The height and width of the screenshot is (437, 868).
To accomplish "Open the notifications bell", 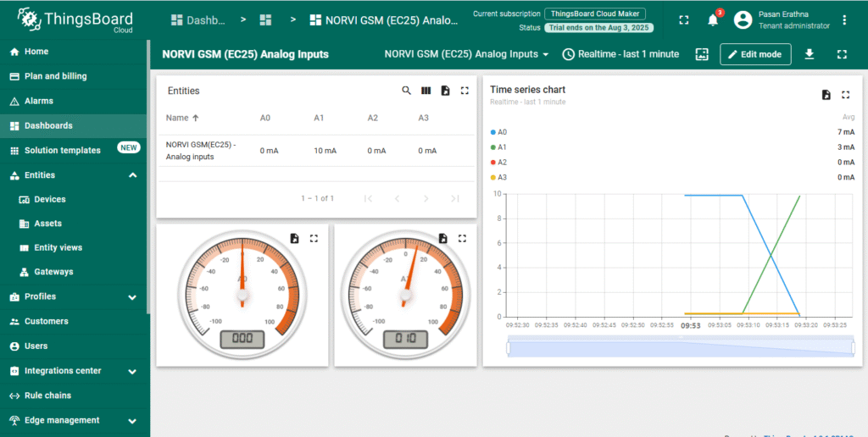I will pyautogui.click(x=713, y=20).
